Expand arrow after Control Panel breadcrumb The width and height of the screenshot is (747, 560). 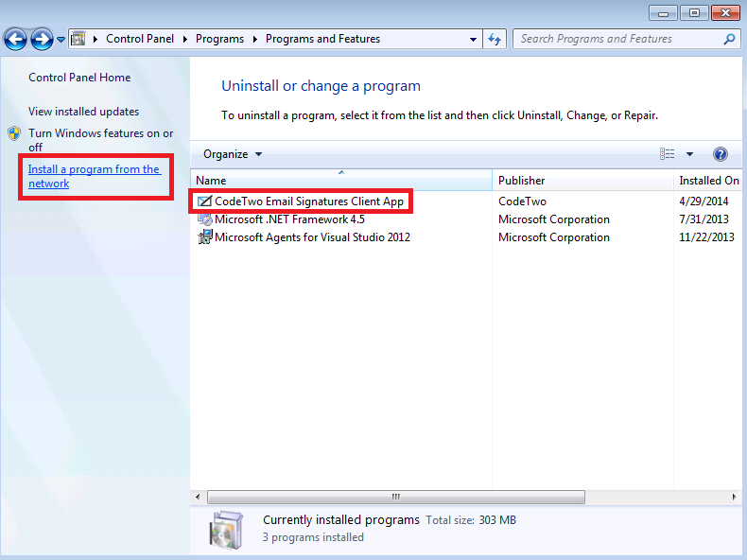(184, 39)
